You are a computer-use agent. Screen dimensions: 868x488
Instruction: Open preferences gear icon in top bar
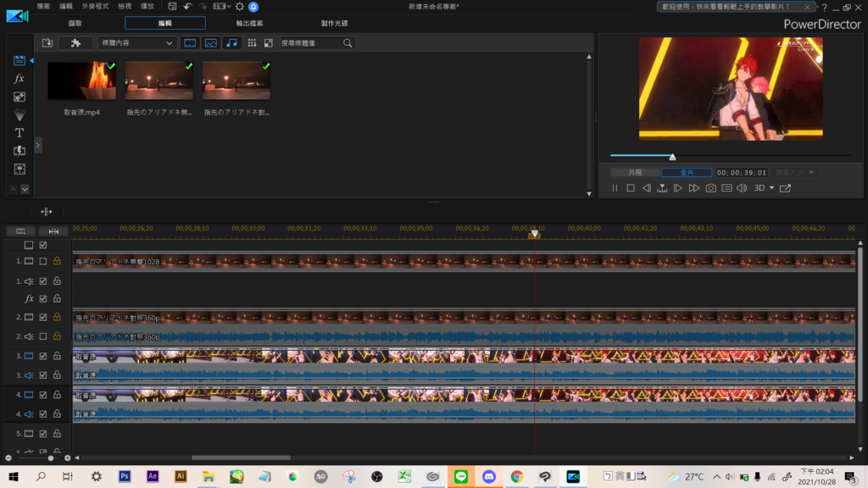coord(240,7)
